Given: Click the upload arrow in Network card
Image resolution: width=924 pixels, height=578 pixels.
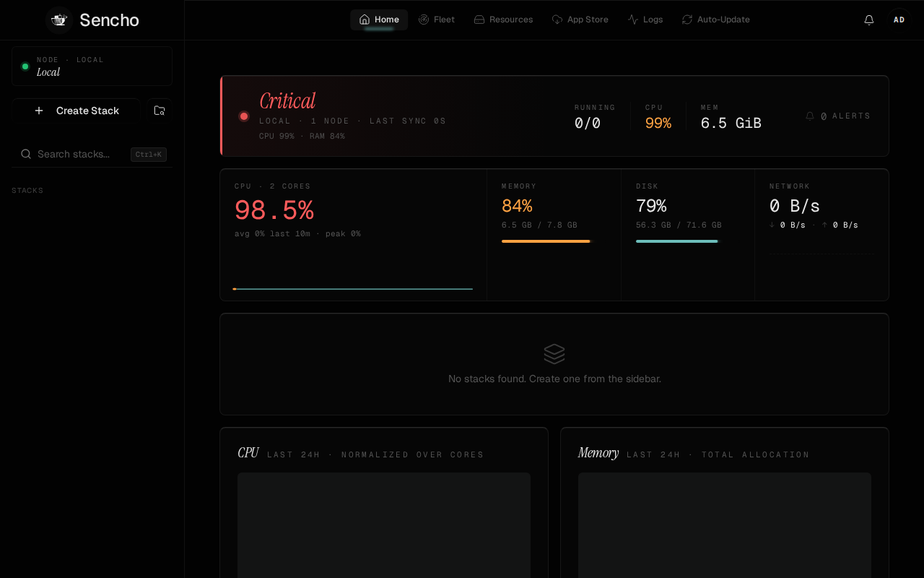Looking at the screenshot, I should pos(825,225).
